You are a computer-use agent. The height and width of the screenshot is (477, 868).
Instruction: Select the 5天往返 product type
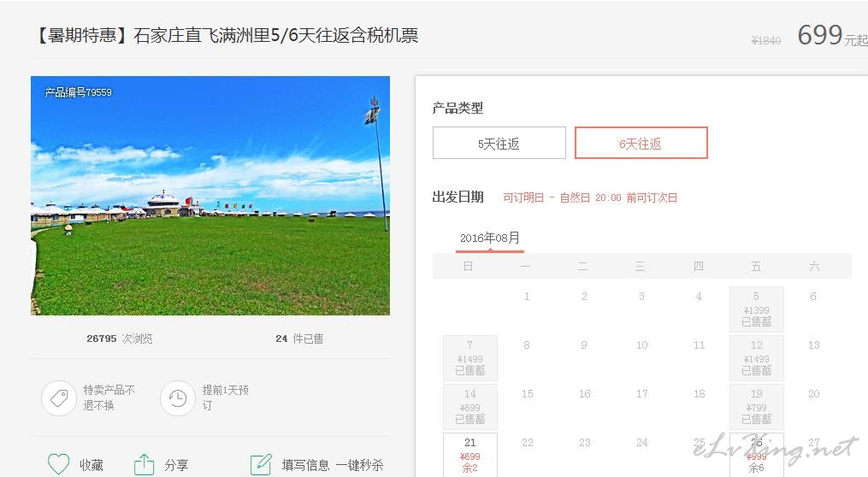point(499,144)
